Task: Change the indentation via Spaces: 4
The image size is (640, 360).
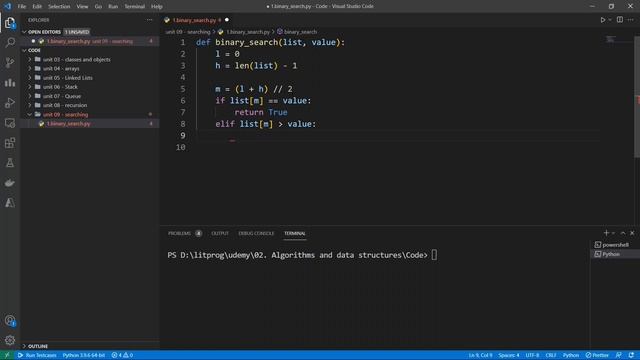Action: click(x=509, y=355)
